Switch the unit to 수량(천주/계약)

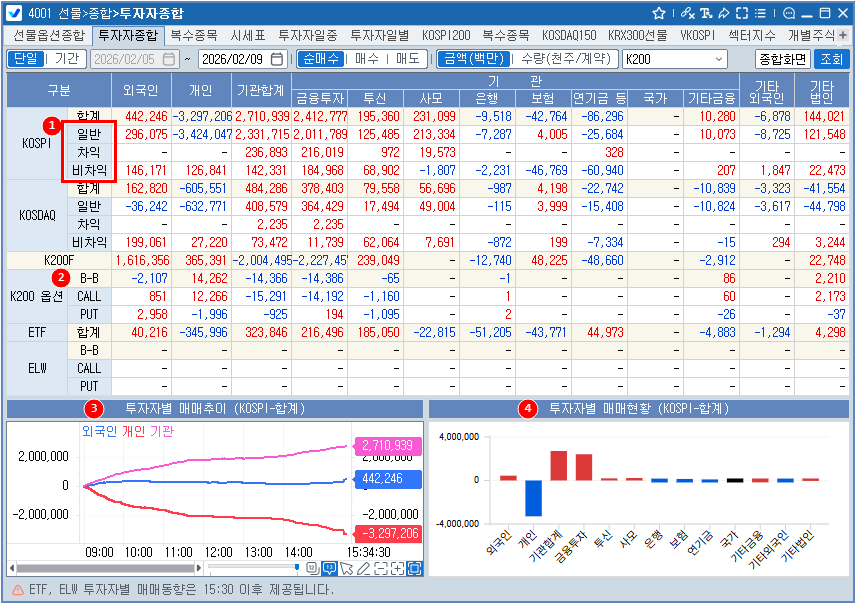566,59
